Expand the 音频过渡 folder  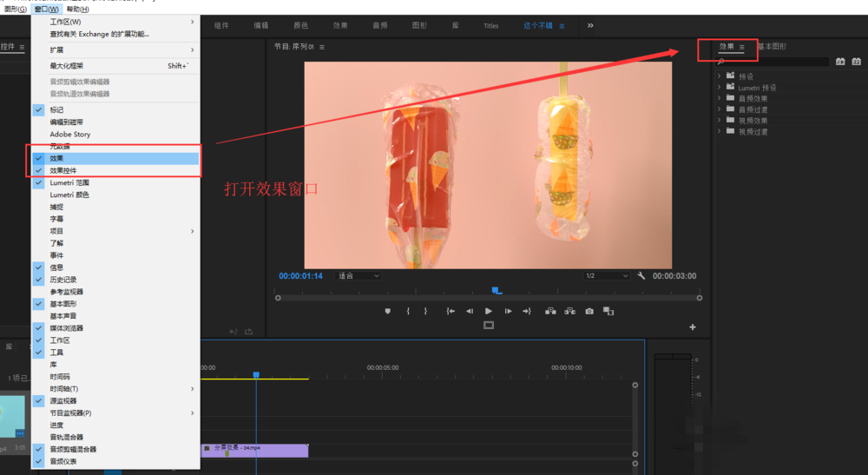[x=719, y=109]
